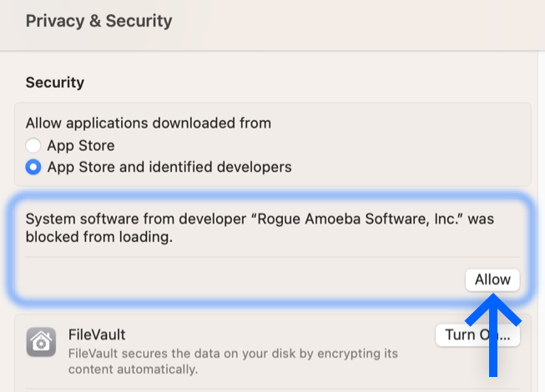
Task: Click the divider line above the Allow button
Action: click(272, 257)
